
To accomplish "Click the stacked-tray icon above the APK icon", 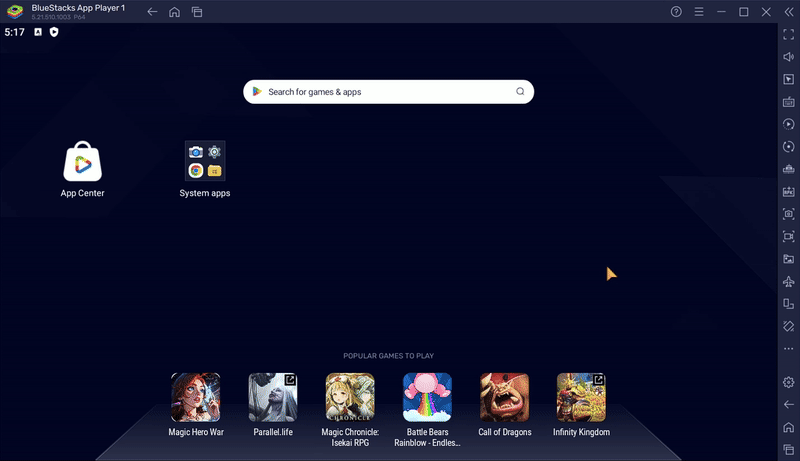I will coord(788,169).
